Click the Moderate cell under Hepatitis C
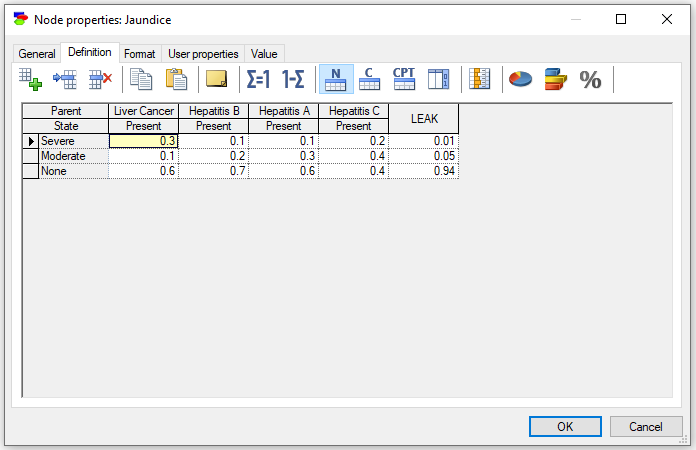Image resolution: width=696 pixels, height=450 pixels. pyautogui.click(x=354, y=156)
